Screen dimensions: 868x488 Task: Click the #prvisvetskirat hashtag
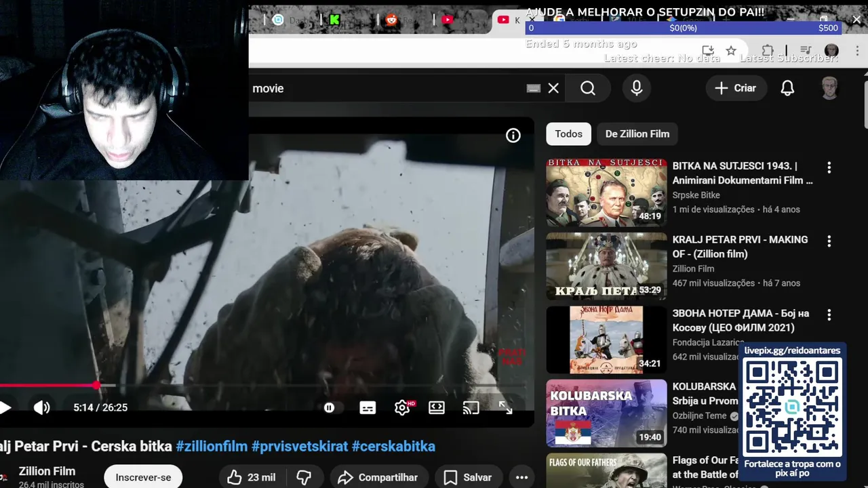(x=299, y=447)
